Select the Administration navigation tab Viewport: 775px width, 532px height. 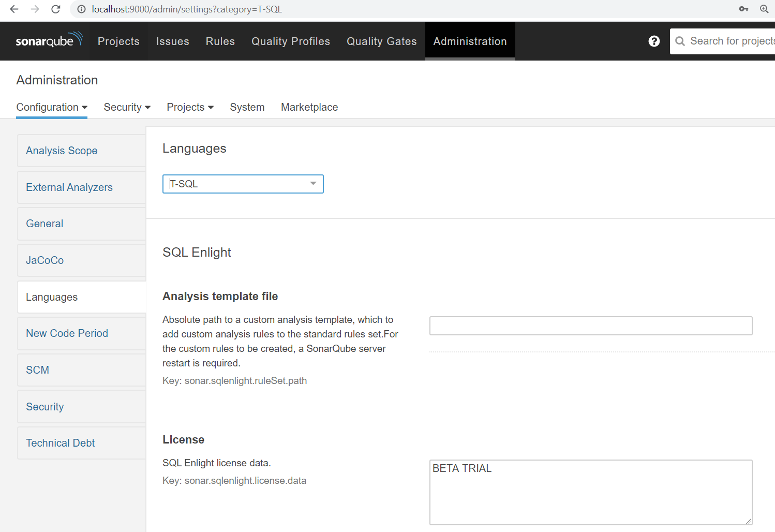pos(470,41)
